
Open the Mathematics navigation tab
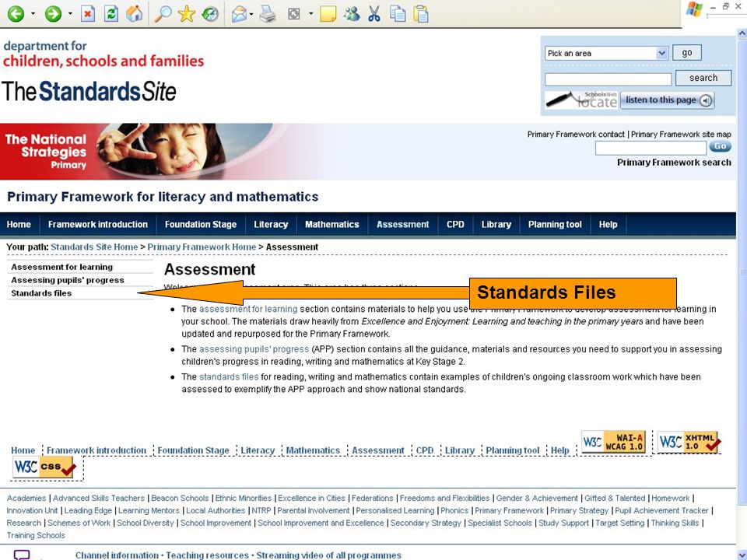(x=332, y=224)
